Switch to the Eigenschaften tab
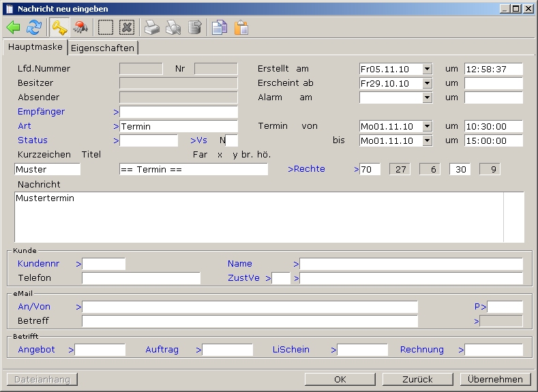538x392 pixels. tap(103, 48)
